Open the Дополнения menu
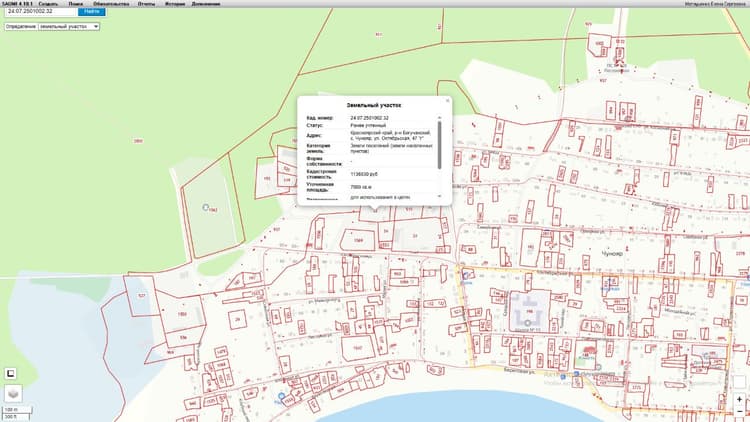 pyautogui.click(x=206, y=4)
